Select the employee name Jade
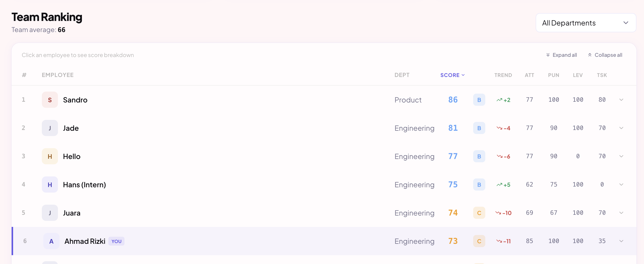The height and width of the screenshot is (264, 644). (x=71, y=128)
